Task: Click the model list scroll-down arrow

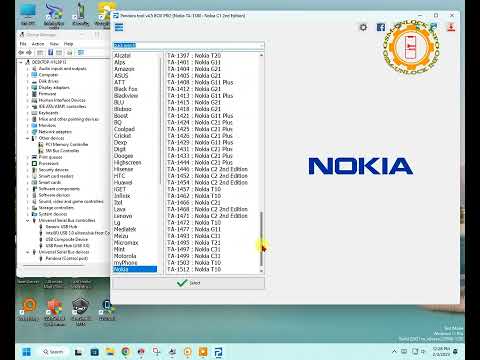Action: point(261,271)
